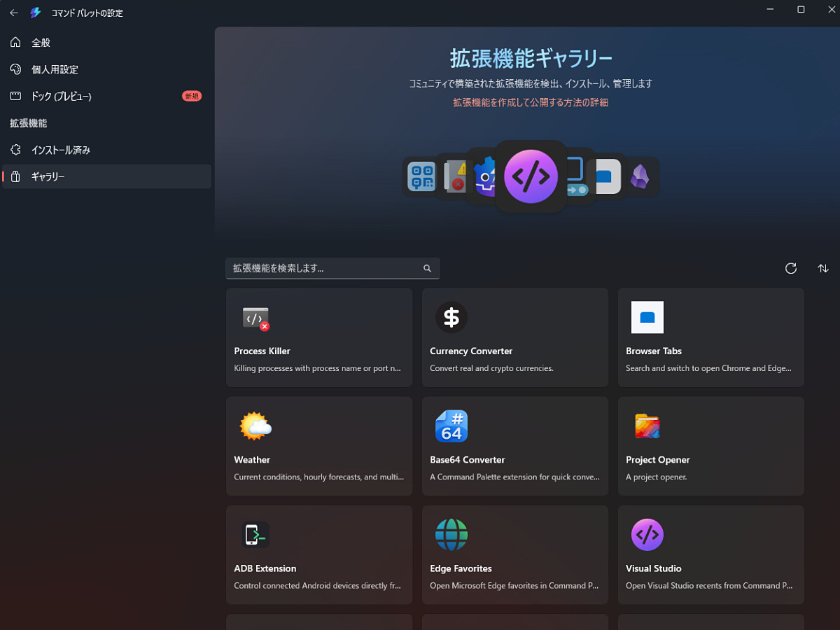The width and height of the screenshot is (840, 630).
Task: Open link 拡張機能を作成して公開する方法の詳細
Action: (x=531, y=102)
